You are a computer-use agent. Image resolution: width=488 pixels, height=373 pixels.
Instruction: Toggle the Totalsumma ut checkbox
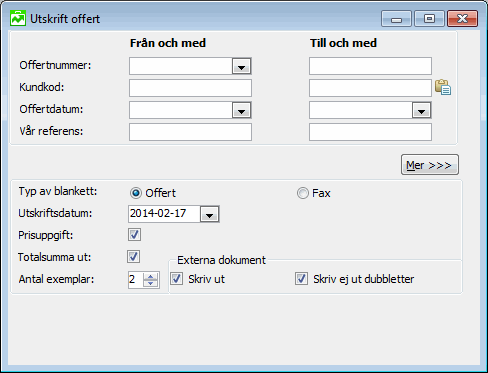pyautogui.click(x=134, y=257)
